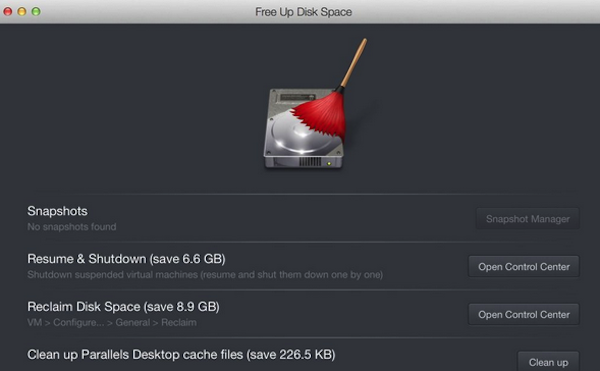The width and height of the screenshot is (600, 371).
Task: Zoom window with the green button
Action: [36, 11]
